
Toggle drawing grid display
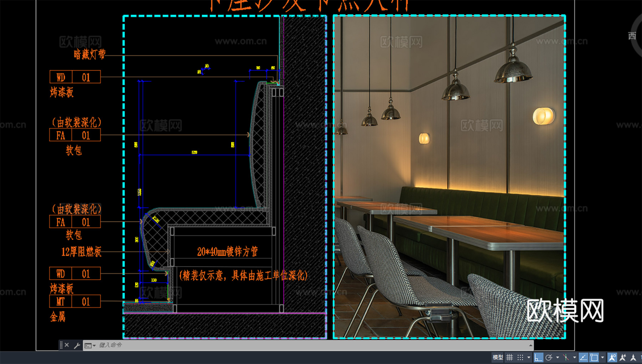click(x=510, y=357)
